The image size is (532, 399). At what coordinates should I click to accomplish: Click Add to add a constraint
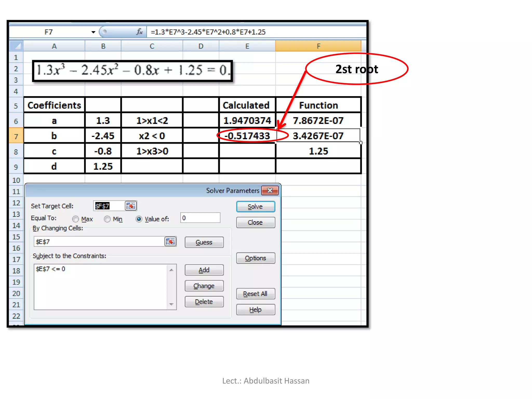coord(204,270)
